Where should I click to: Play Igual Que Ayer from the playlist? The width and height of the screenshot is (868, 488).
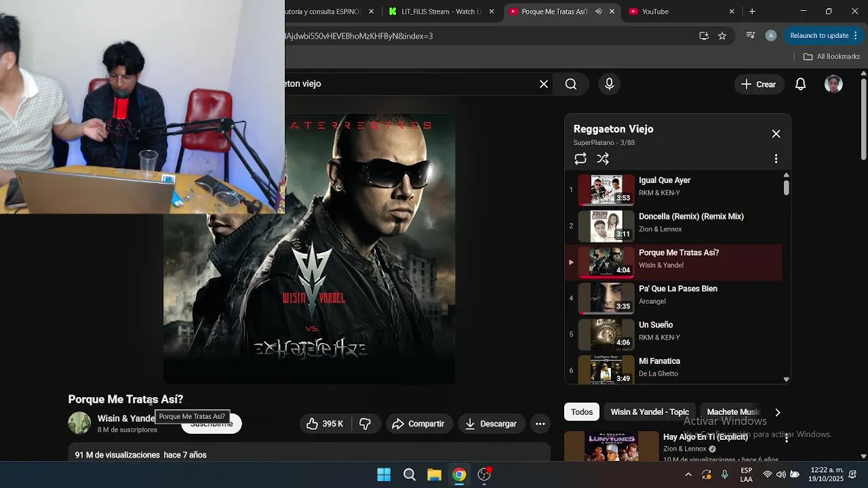(673, 190)
